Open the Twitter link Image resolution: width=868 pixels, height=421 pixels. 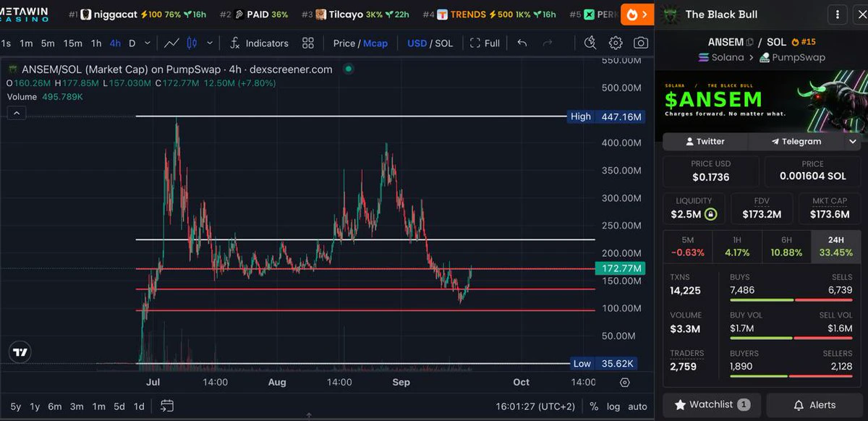pyautogui.click(x=705, y=142)
